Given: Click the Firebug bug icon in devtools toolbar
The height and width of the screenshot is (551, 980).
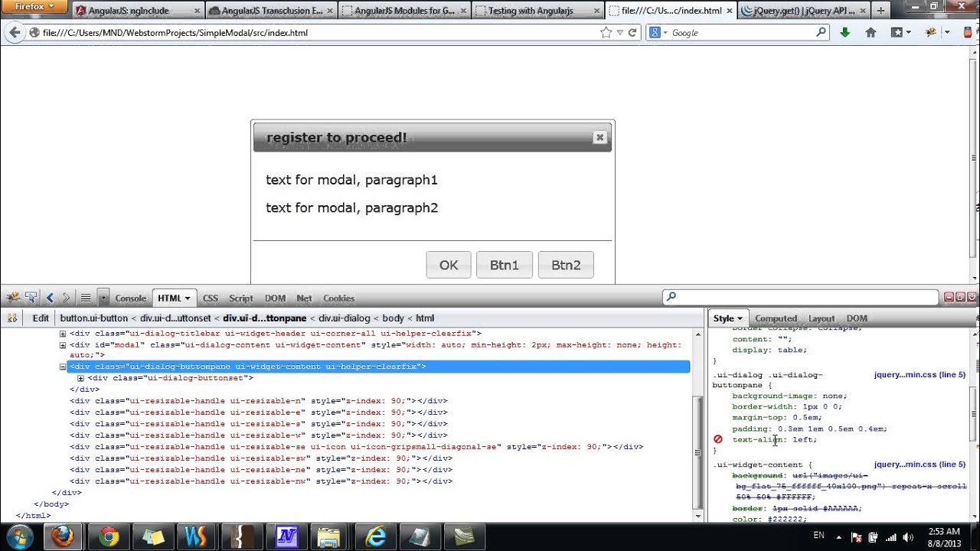Looking at the screenshot, I should coord(12,298).
